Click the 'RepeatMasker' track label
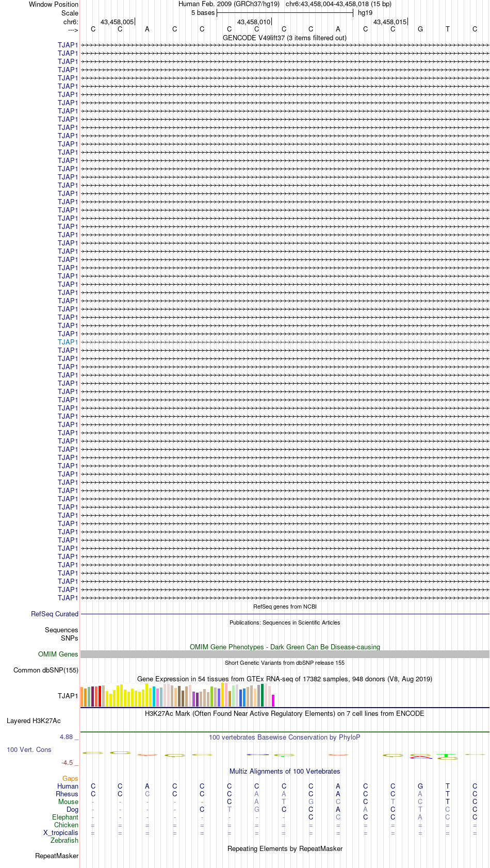490x868 pixels. [57, 856]
